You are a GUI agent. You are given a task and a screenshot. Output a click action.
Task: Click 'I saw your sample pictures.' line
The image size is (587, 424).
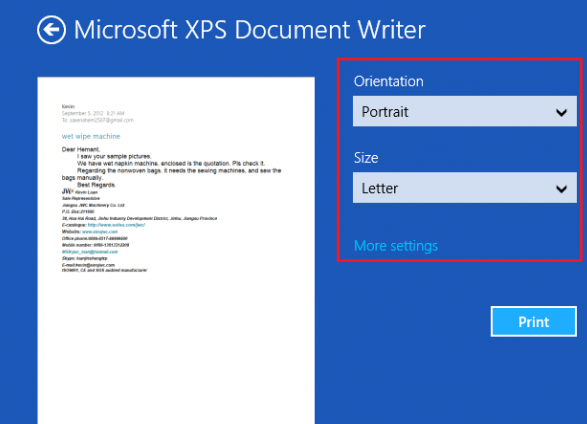coord(114,156)
